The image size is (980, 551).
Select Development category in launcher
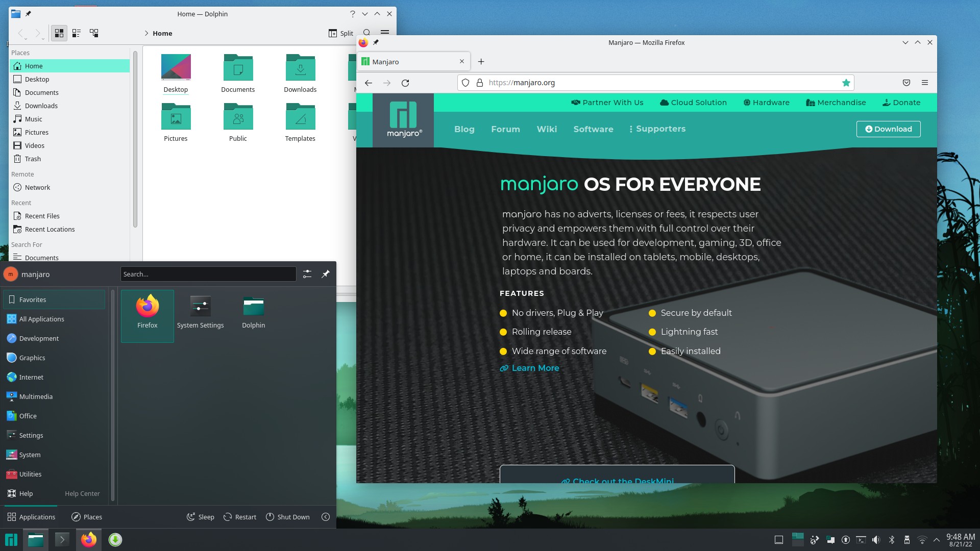coord(54,338)
